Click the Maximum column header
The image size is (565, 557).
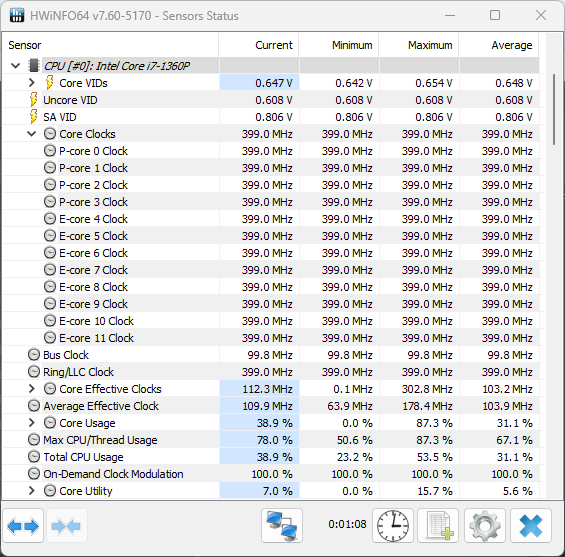[x=419, y=45]
